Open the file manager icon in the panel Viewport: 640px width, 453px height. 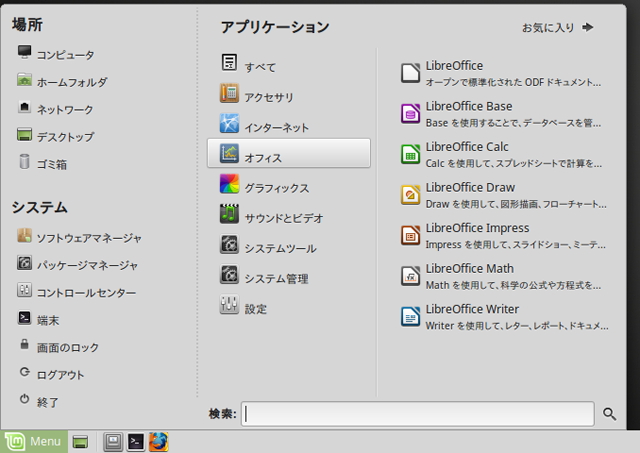(x=113, y=442)
